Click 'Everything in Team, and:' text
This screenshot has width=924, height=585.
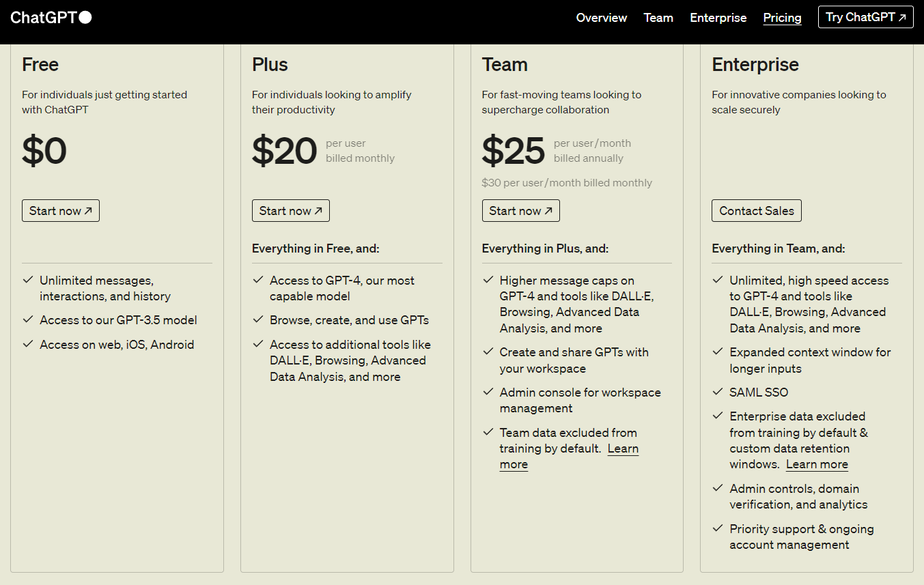coord(779,248)
